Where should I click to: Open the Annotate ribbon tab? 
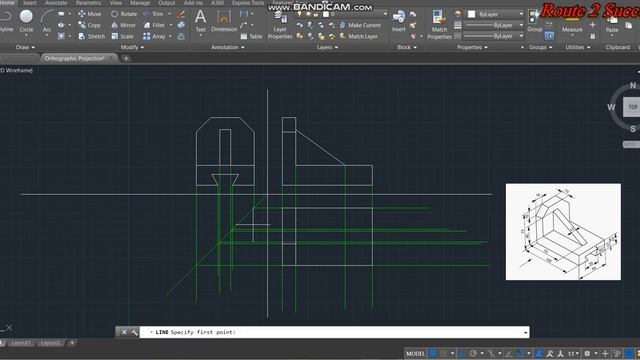56,3
